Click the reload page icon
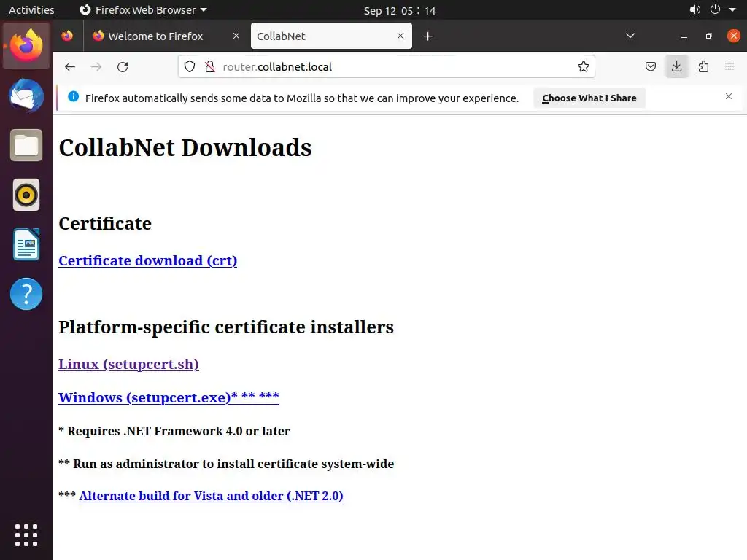This screenshot has height=560, width=747. (123, 67)
